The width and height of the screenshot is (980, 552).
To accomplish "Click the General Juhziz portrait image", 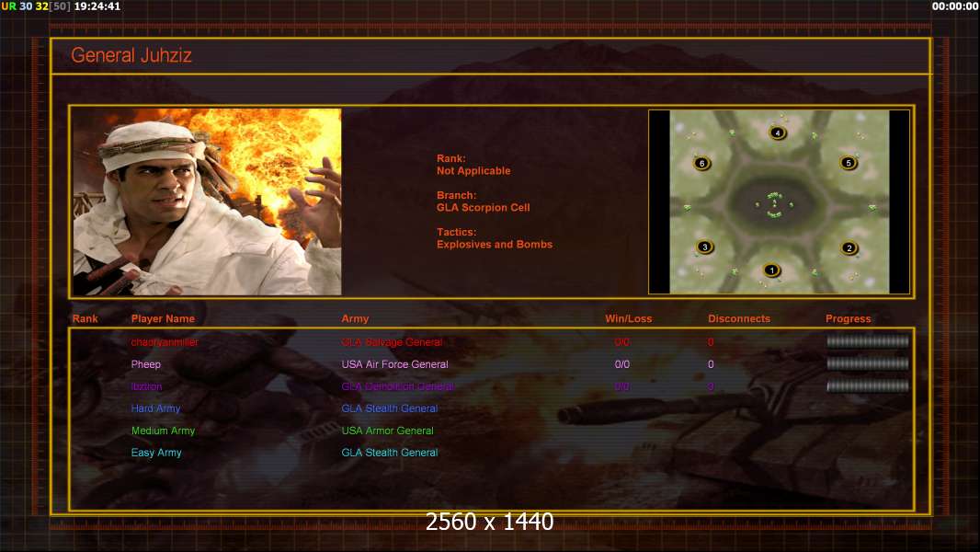I will tap(208, 201).
